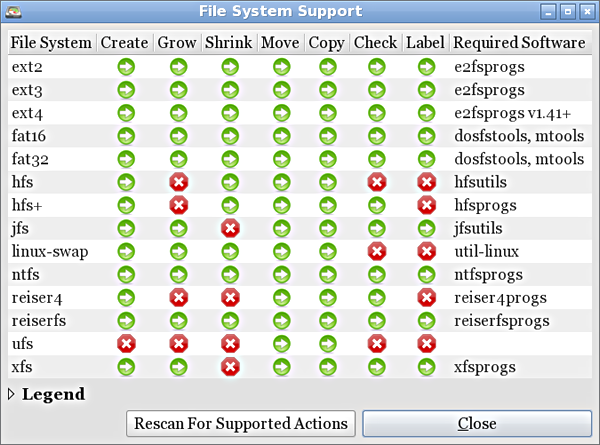Viewport: 600px width, 445px height.
Task: Click the Create column header
Action: (126, 43)
